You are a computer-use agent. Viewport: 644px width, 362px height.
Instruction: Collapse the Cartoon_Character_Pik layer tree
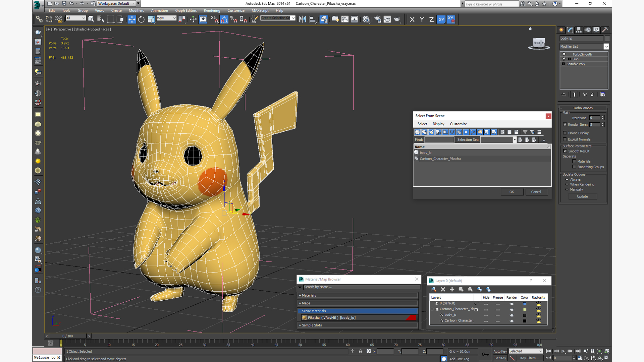point(432,309)
